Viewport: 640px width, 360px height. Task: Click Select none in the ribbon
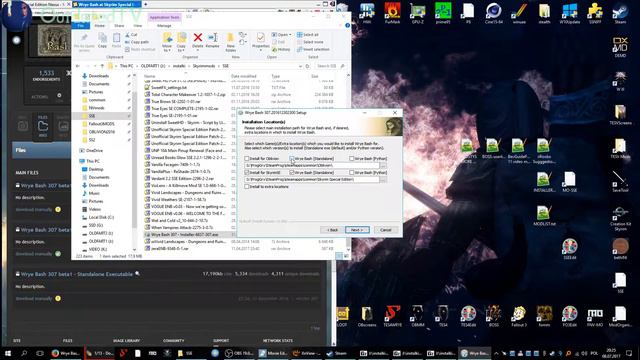click(310, 42)
